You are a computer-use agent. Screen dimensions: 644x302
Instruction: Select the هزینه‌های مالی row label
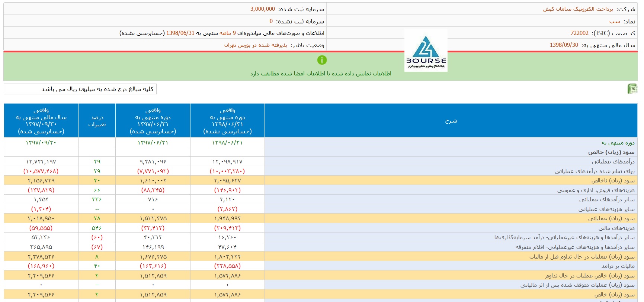(616, 228)
